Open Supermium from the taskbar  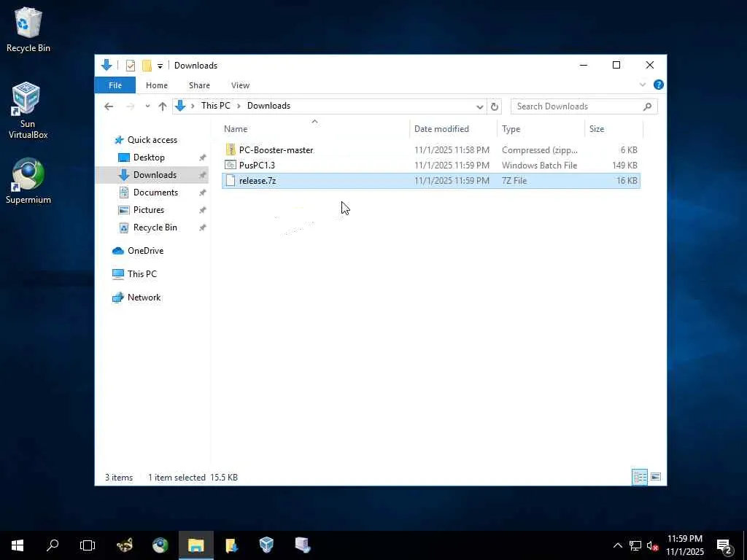(160, 545)
